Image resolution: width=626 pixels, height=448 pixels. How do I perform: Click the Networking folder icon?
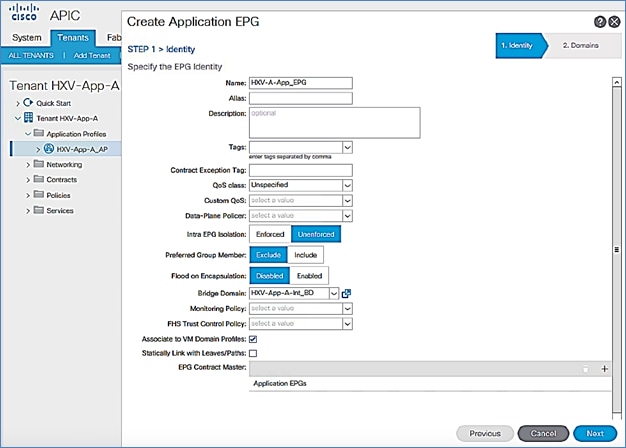click(x=39, y=164)
